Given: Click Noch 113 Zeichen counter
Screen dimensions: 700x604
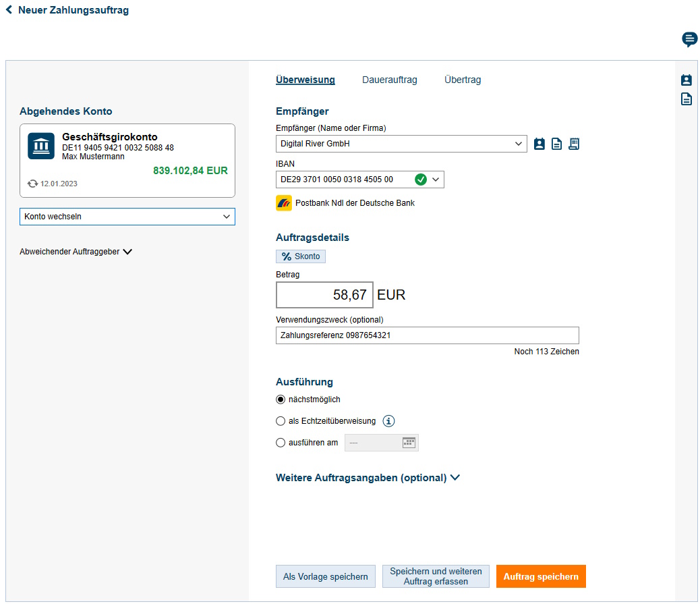Looking at the screenshot, I should tap(546, 352).
